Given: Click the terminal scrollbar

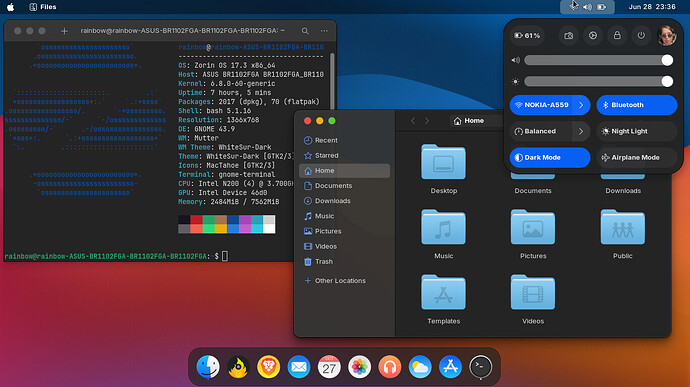Looking at the screenshot, I should 332,81.
